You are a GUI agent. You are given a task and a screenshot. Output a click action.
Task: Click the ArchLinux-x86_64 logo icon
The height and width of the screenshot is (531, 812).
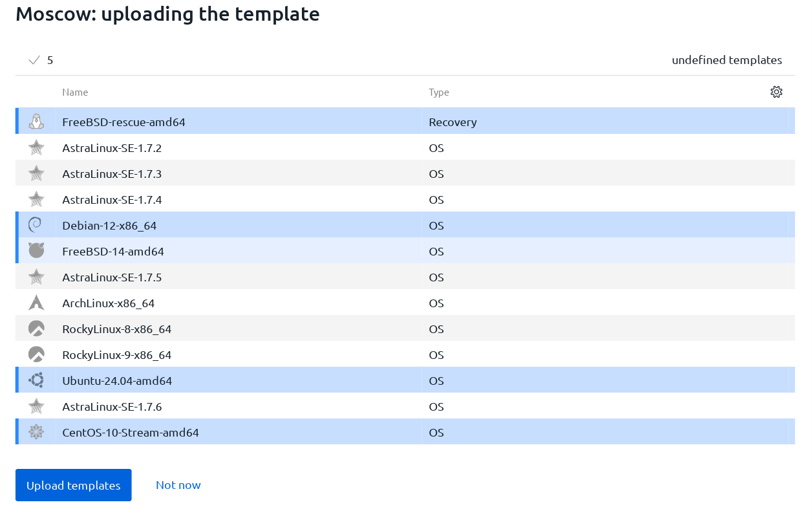pyautogui.click(x=36, y=303)
